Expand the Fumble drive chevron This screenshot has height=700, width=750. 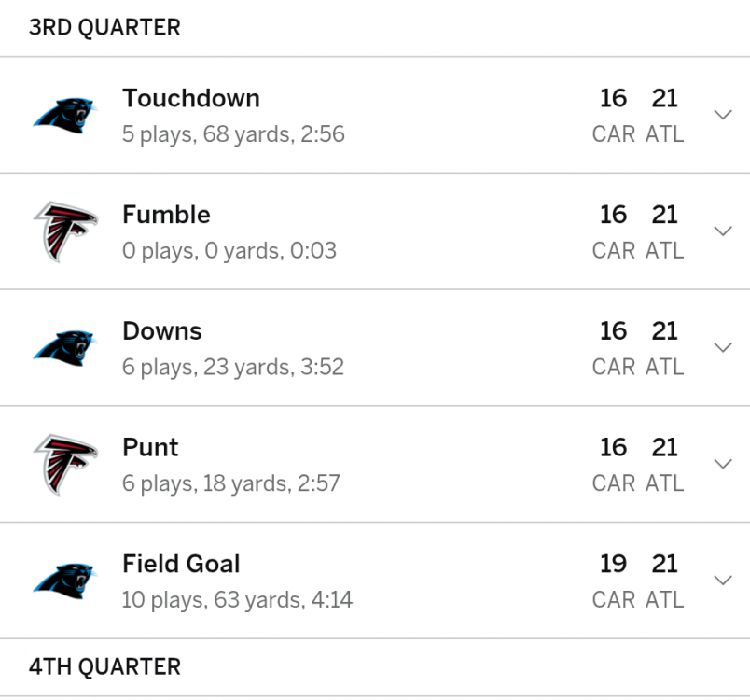pos(723,231)
